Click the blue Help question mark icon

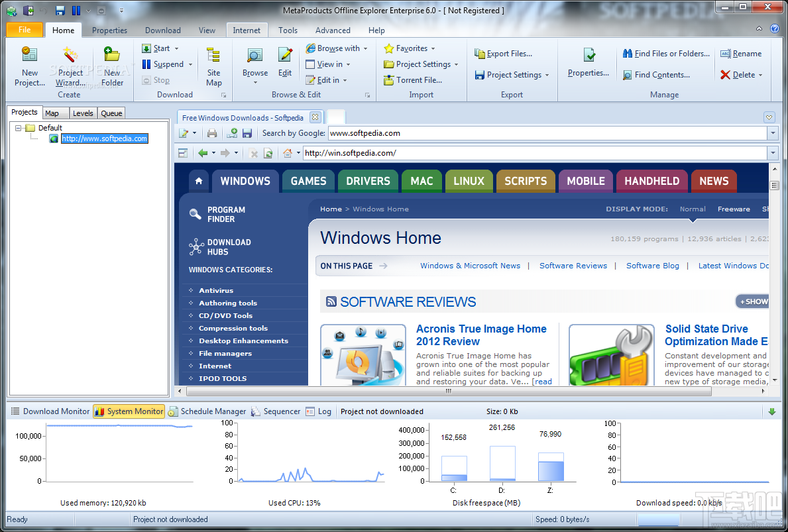tap(775, 29)
